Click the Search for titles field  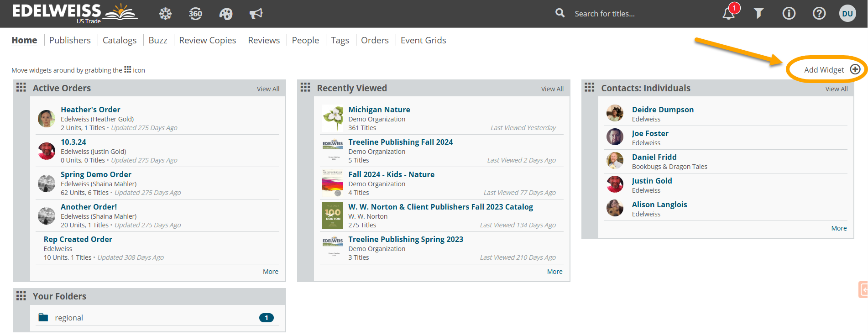630,14
